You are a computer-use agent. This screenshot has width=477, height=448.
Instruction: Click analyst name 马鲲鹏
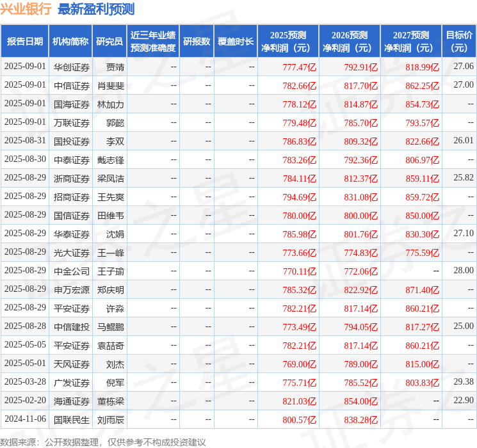(x=110, y=327)
